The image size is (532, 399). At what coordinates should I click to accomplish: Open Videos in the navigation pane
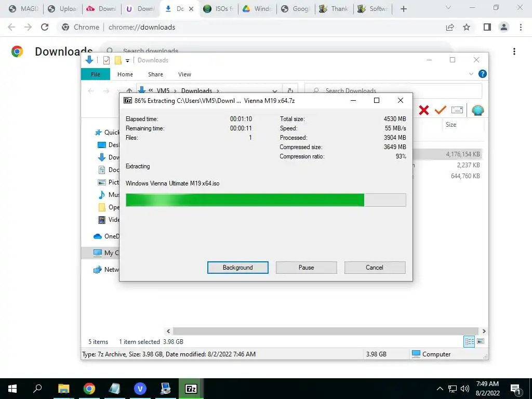click(x=108, y=220)
